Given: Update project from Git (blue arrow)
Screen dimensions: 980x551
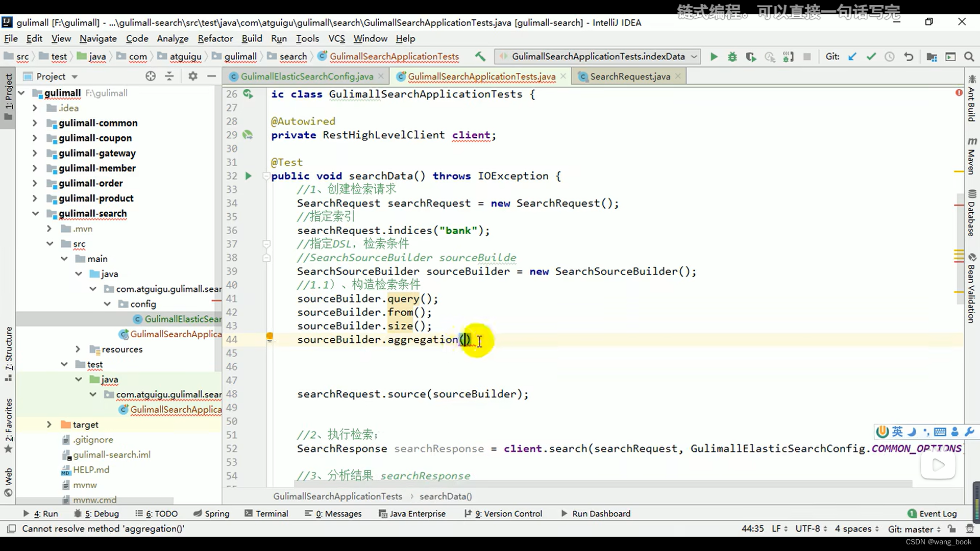Looking at the screenshot, I should pyautogui.click(x=852, y=57).
